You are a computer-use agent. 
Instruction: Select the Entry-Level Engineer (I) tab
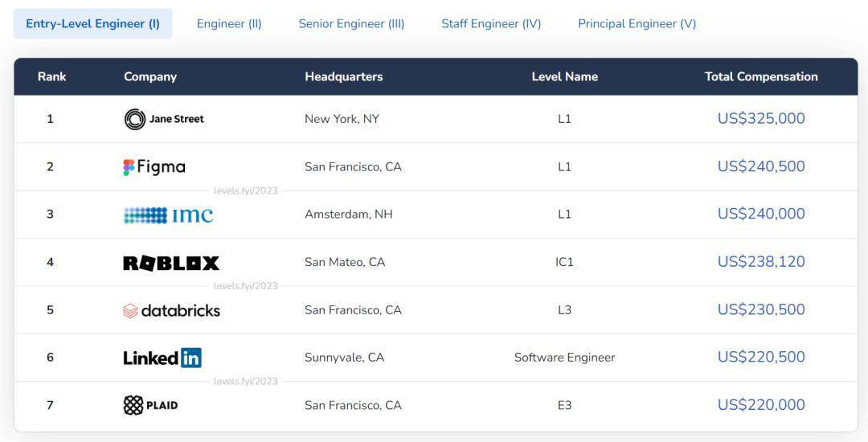coord(92,23)
